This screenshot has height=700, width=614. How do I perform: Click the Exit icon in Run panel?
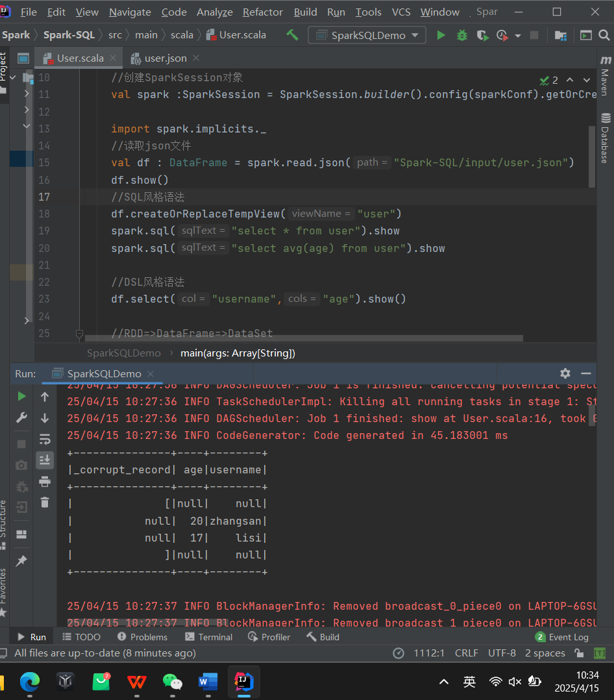[21, 507]
